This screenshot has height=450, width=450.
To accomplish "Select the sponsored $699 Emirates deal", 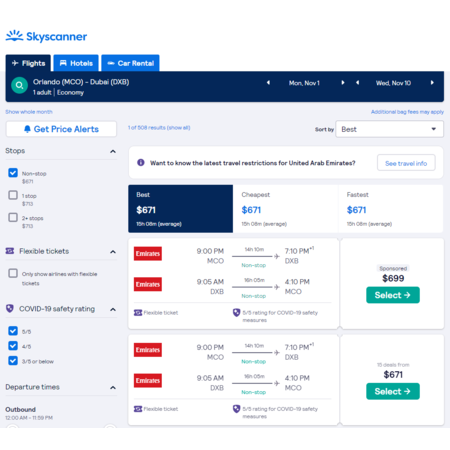I will pos(393,295).
